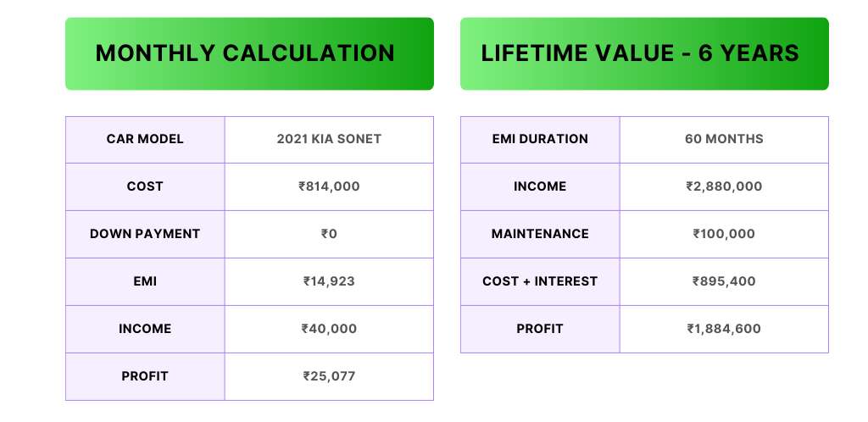This screenshot has width=868, height=422.
Task: Click the Maintenance label cell
Action: point(540,234)
